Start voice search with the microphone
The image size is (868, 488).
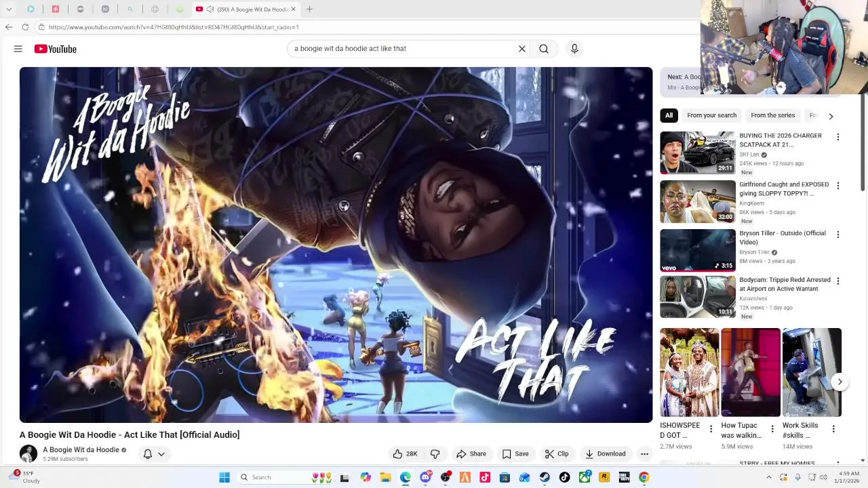574,49
